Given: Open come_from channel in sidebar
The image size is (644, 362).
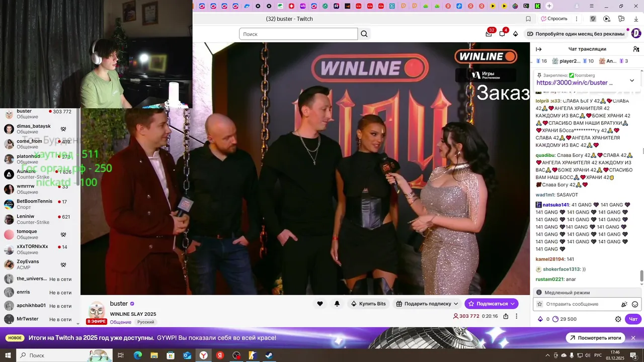Looking at the screenshot, I should (39, 144).
